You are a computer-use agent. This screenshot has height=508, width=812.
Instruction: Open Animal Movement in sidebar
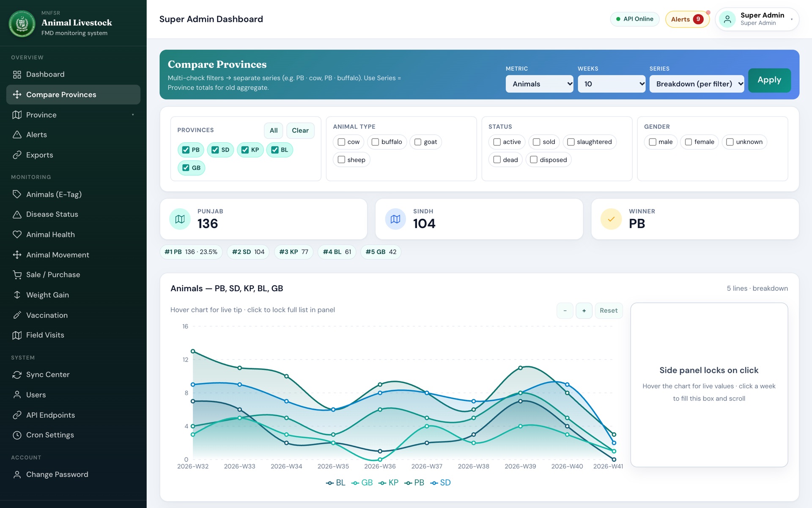pos(73,255)
